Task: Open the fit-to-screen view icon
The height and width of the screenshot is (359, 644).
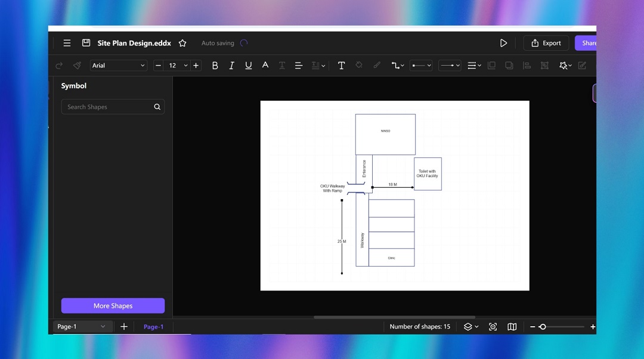Action: point(493,327)
